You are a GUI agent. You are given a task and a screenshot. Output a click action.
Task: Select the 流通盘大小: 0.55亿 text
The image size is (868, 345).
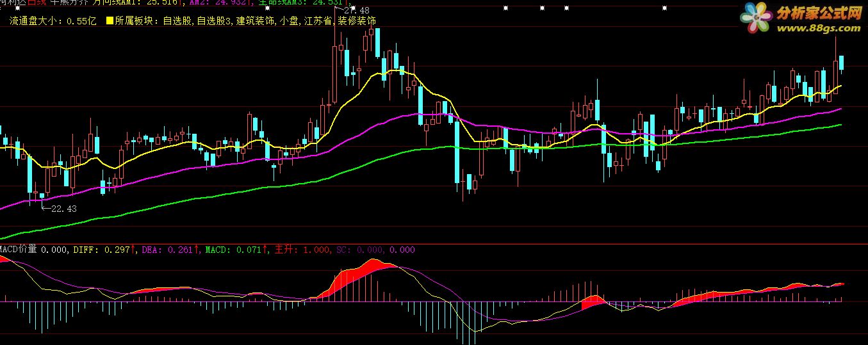pos(53,21)
